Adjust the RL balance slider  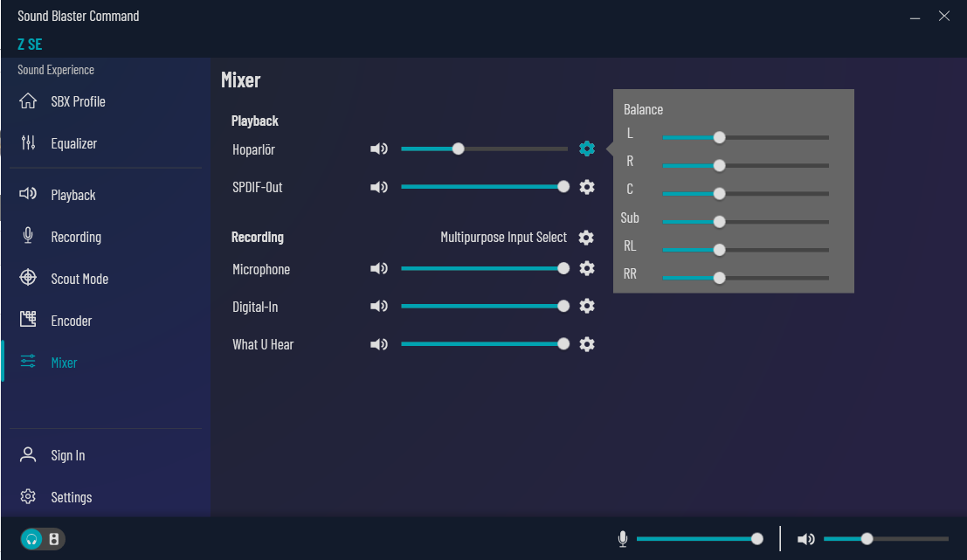[x=746, y=250]
